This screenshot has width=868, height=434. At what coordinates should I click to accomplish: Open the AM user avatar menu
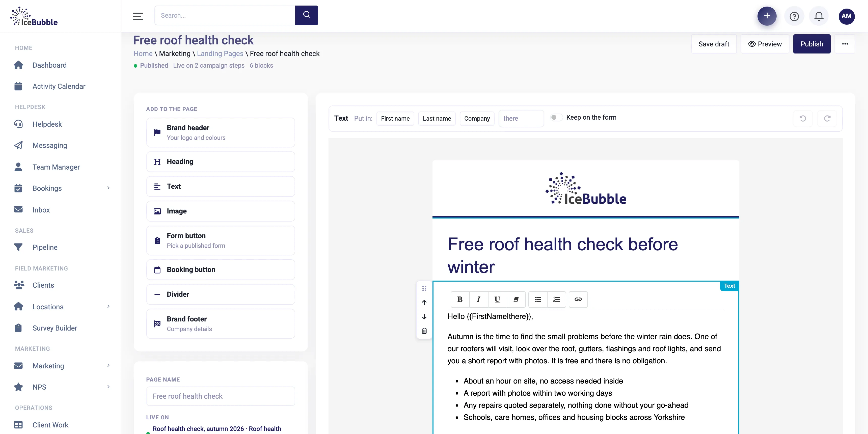click(x=847, y=16)
